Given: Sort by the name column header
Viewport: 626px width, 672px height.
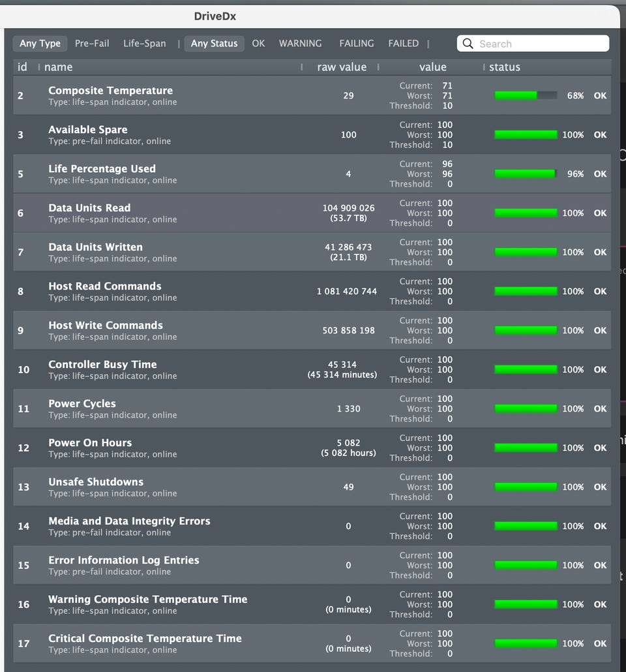Looking at the screenshot, I should (58, 67).
